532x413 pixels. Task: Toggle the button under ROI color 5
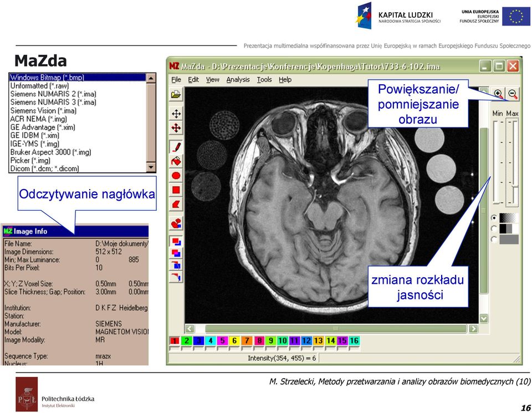(x=222, y=348)
